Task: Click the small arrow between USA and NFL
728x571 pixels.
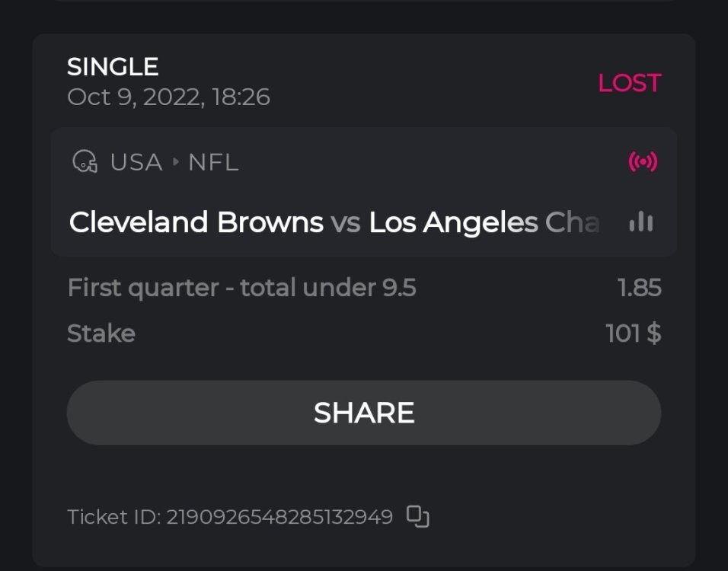Action: pyautogui.click(x=175, y=162)
